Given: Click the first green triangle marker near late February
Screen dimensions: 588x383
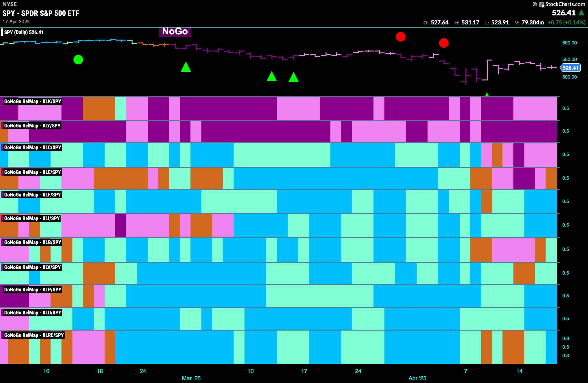Looking at the screenshot, I should 186,67.
